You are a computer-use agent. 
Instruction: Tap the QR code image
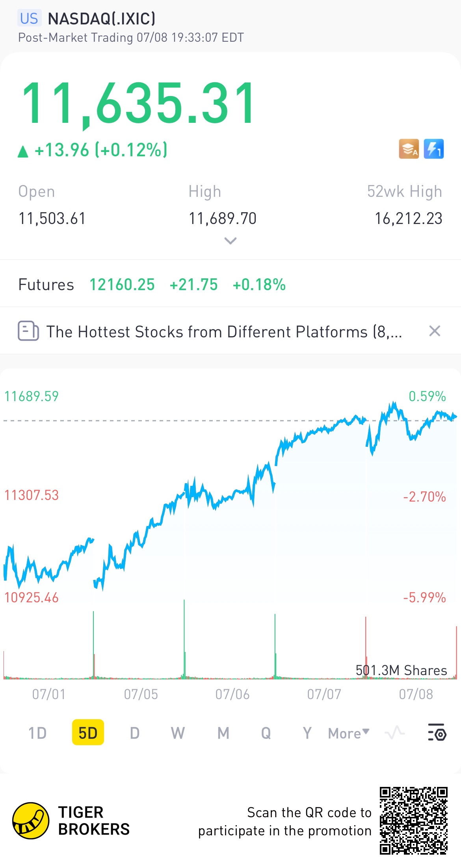coord(413,821)
